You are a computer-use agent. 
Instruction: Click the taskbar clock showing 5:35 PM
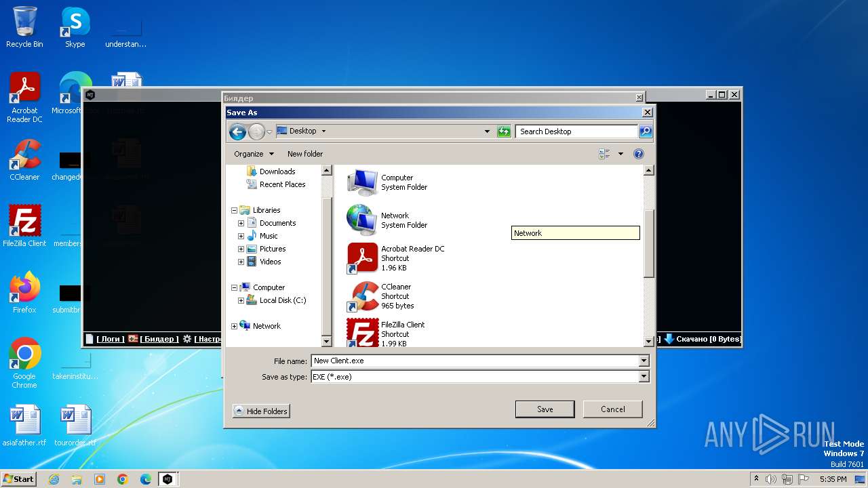pos(833,479)
